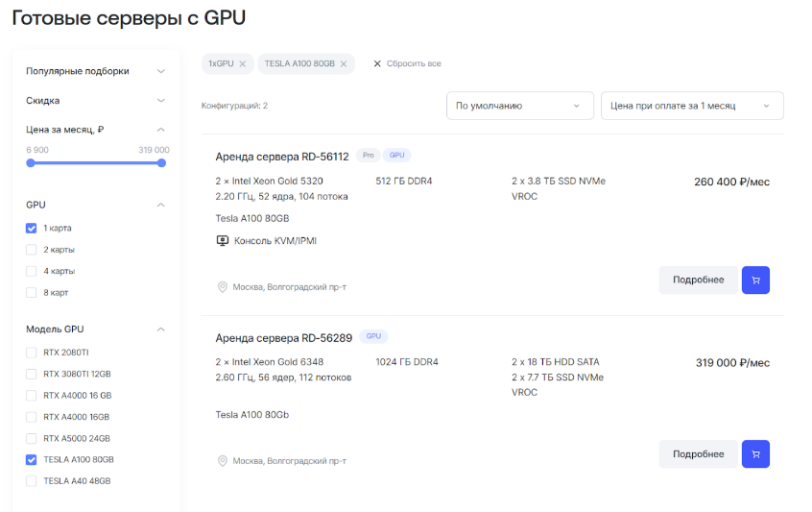Open the payment period price dropdown
This screenshot has height=512, width=812.
click(x=691, y=106)
